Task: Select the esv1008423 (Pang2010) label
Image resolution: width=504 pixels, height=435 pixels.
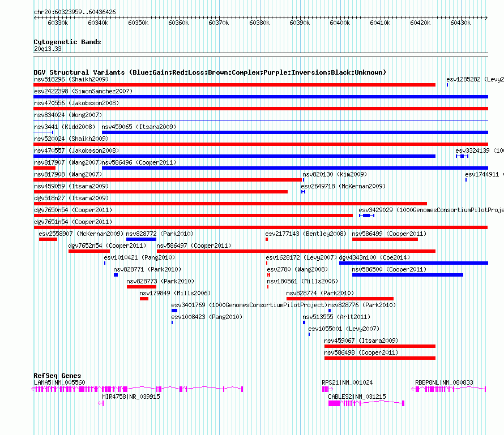Action: point(207,317)
